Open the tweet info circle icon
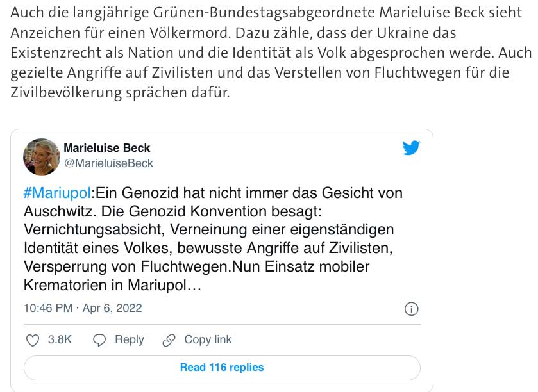Viewport: 538px width, 392px height. [412, 309]
